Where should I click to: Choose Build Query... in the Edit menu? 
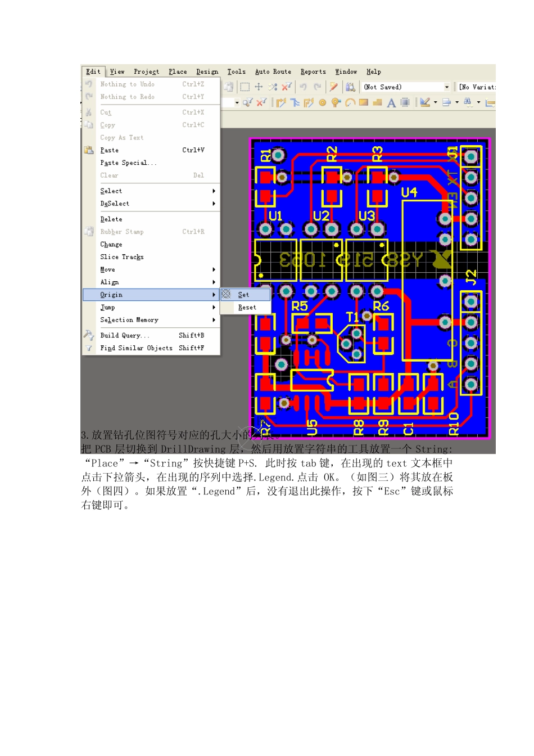click(151, 335)
